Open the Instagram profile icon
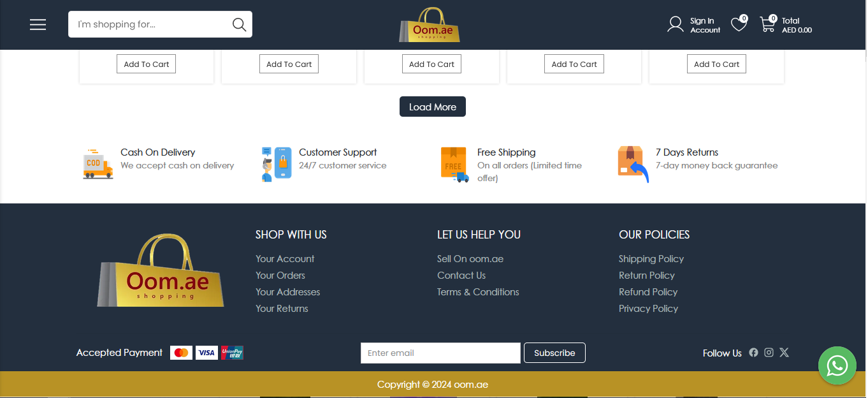 click(769, 353)
